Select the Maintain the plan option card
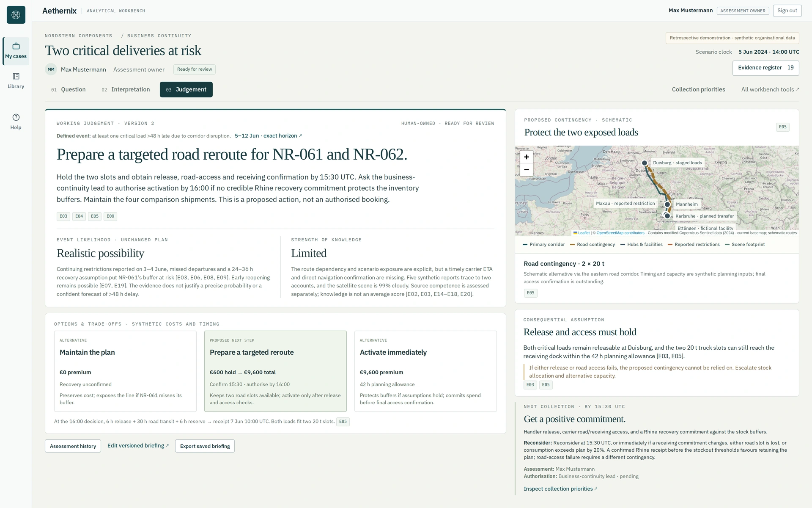Viewport: 812px width, 508px height. click(x=125, y=371)
